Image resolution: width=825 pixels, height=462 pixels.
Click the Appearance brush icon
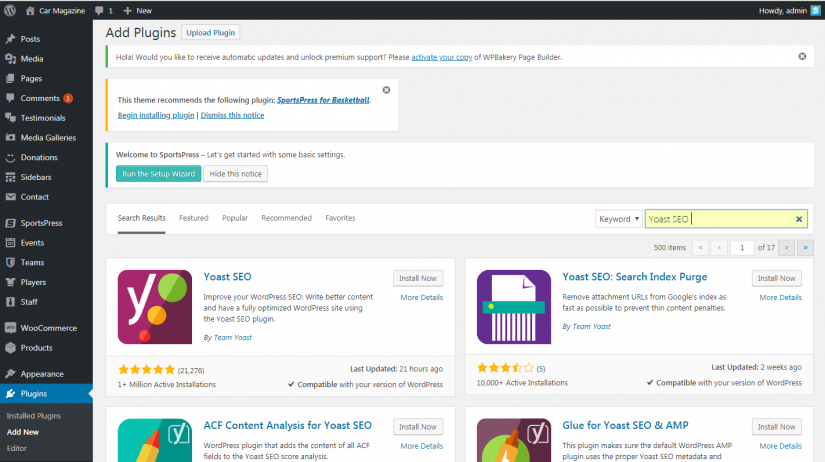coord(11,374)
